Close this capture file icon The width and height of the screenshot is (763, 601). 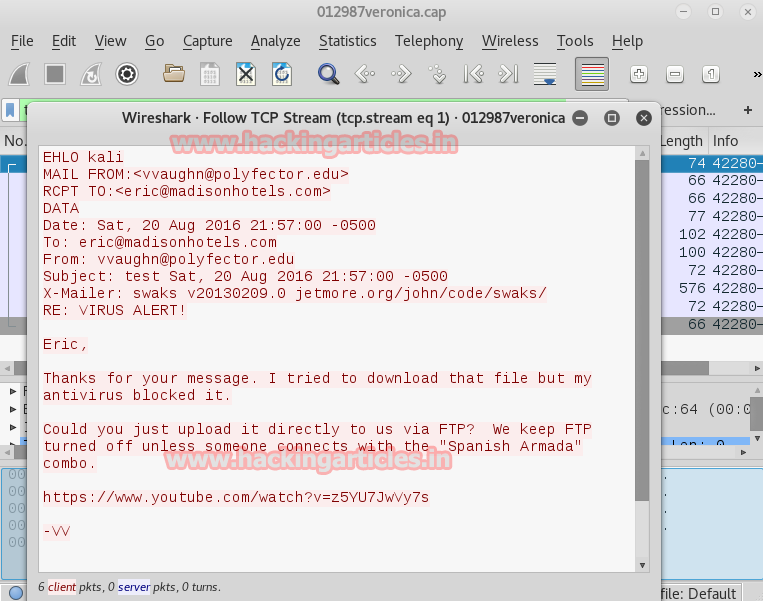246,74
